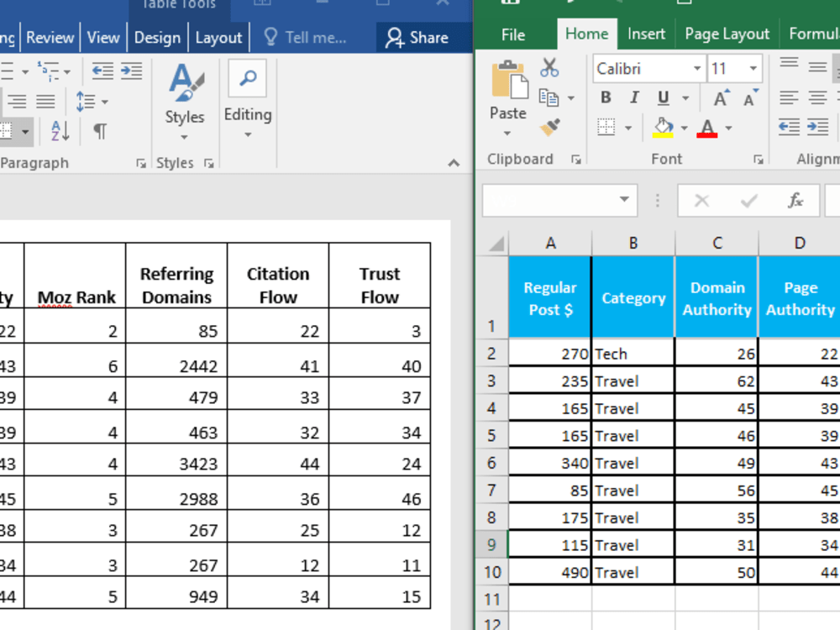Collapse the Word ribbon
The image size is (840, 630).
454,163
